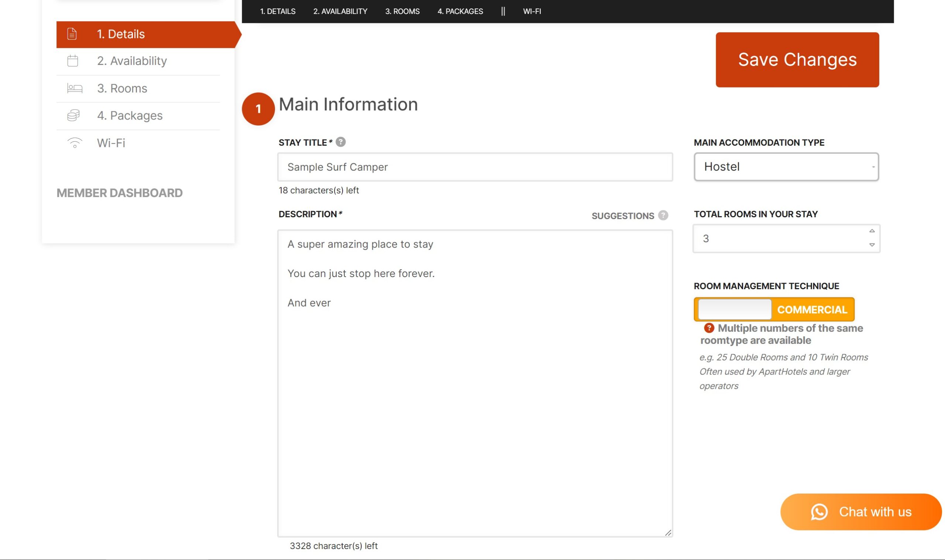This screenshot has width=945, height=560.
Task: Increase total rooms with up arrow
Action: (x=872, y=231)
